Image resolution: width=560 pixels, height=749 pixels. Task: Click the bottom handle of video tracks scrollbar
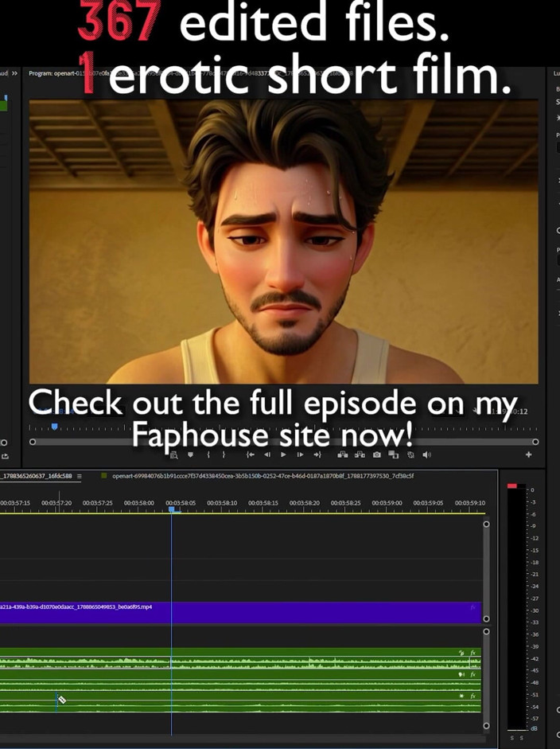[x=487, y=618]
